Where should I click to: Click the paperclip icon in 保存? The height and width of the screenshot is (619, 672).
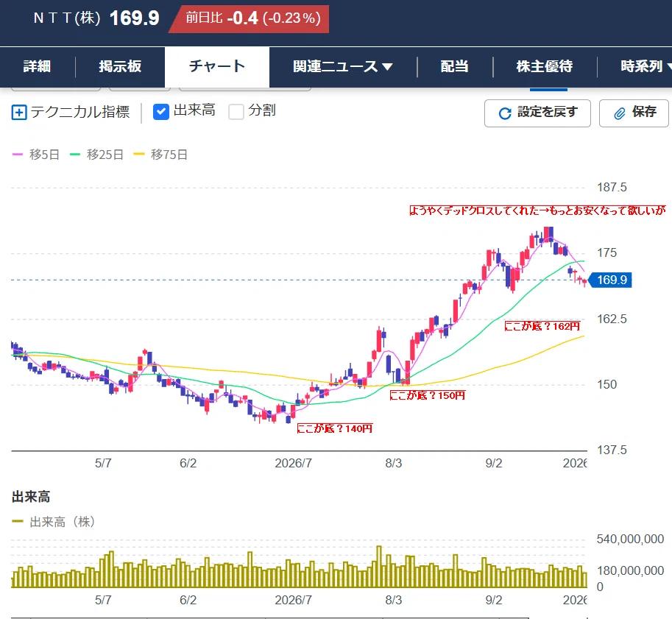619,113
